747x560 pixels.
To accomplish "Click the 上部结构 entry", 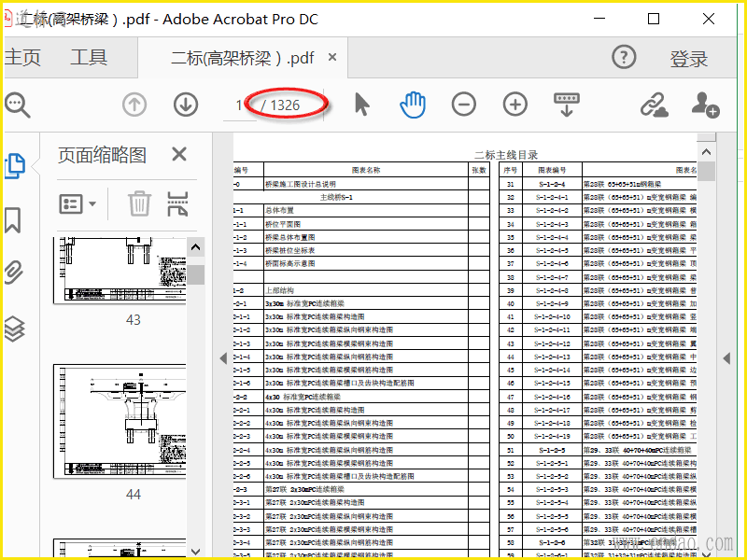I will pyautogui.click(x=279, y=290).
